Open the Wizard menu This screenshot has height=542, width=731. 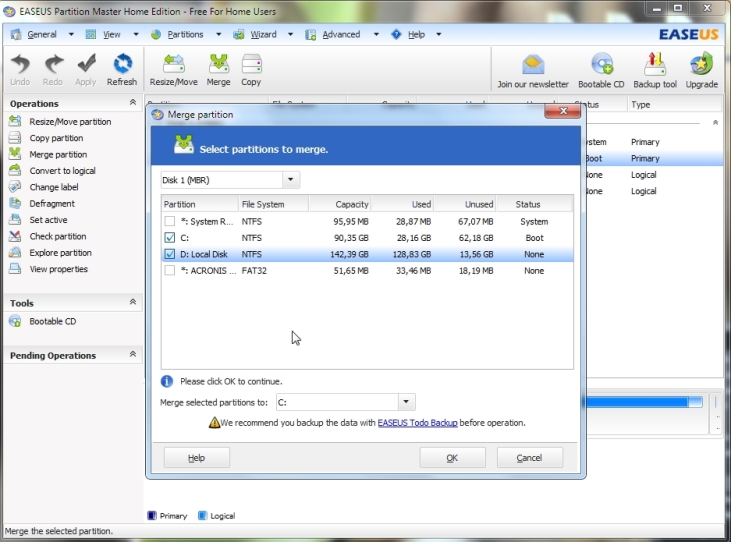pyautogui.click(x=263, y=34)
